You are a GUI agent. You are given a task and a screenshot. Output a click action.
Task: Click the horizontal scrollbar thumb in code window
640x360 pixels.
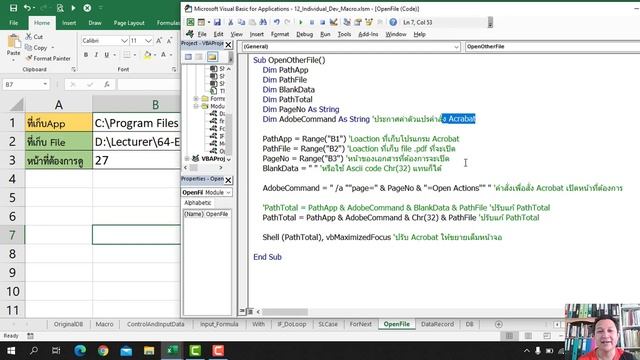pyautogui.click(x=285, y=312)
